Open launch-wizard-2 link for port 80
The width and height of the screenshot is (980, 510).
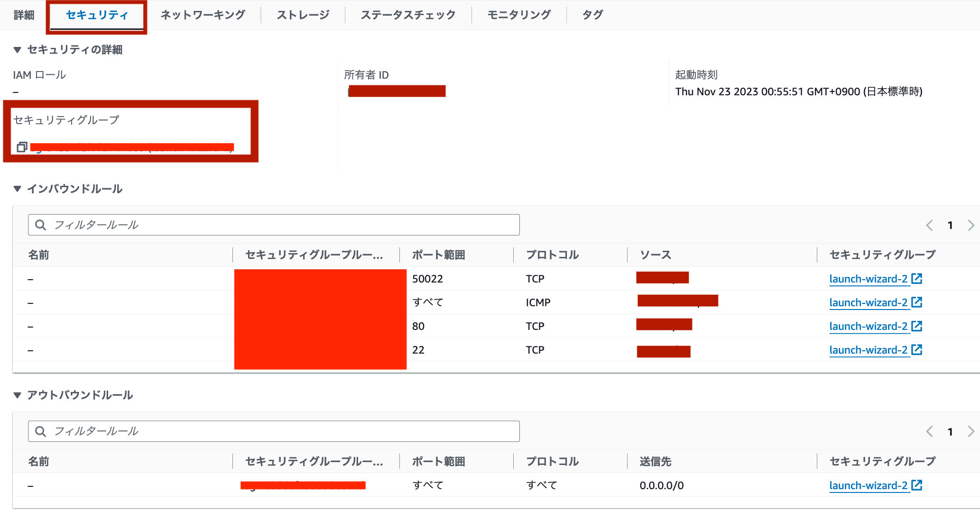tap(869, 326)
